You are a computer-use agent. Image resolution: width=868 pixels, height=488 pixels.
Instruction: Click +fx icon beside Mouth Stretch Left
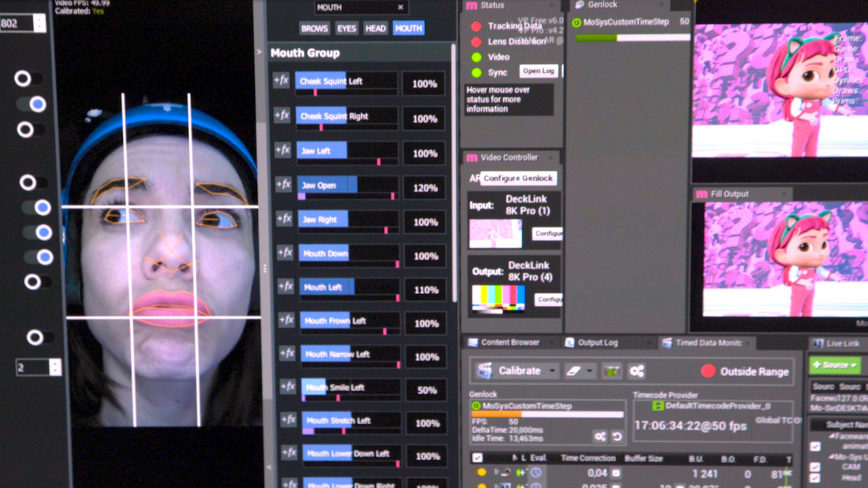click(289, 420)
